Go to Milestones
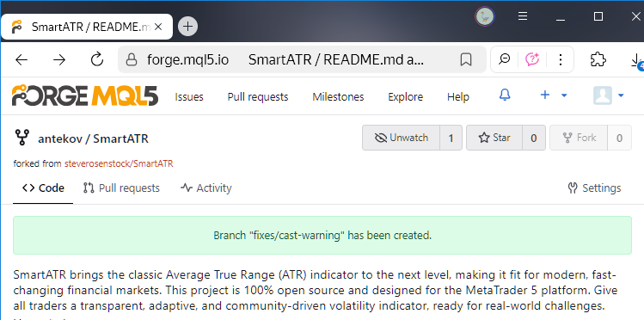The image size is (644, 320). coord(338,97)
